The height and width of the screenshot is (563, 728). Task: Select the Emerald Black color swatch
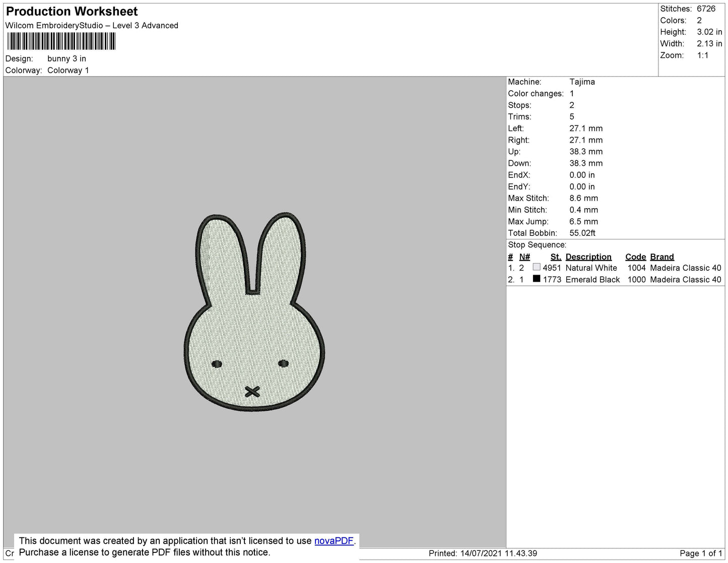tap(537, 279)
